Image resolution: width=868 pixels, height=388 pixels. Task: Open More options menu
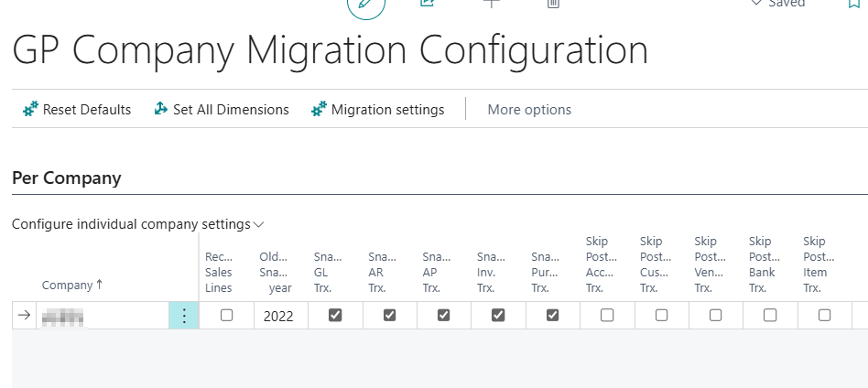529,110
